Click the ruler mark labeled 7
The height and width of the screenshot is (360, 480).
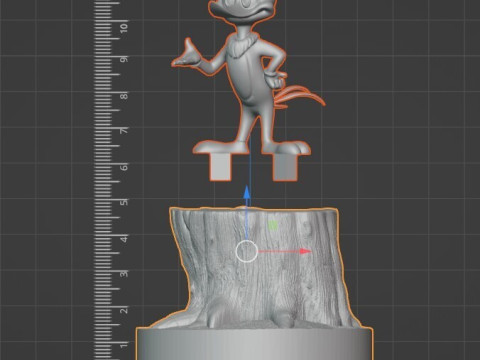point(124,131)
